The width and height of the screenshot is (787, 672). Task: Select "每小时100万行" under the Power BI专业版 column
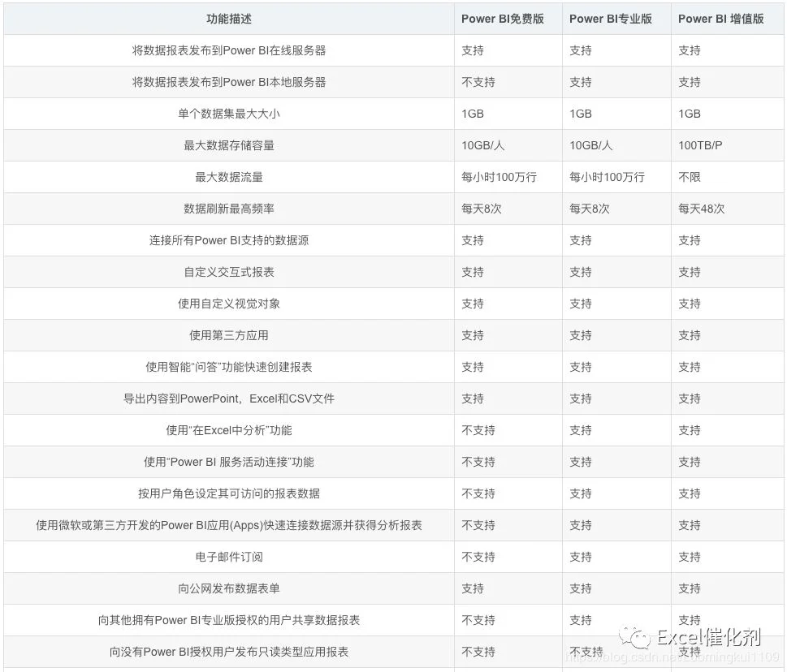(607, 177)
